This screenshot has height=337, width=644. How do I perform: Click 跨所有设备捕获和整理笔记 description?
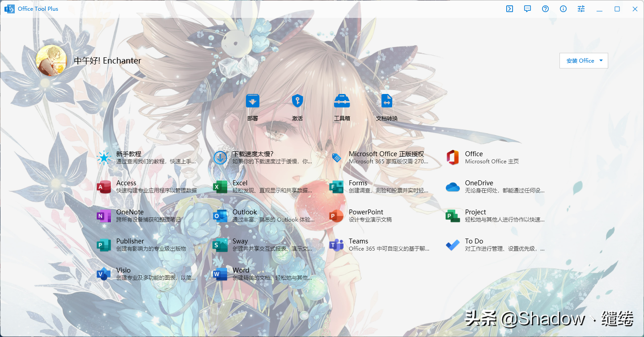tap(148, 220)
